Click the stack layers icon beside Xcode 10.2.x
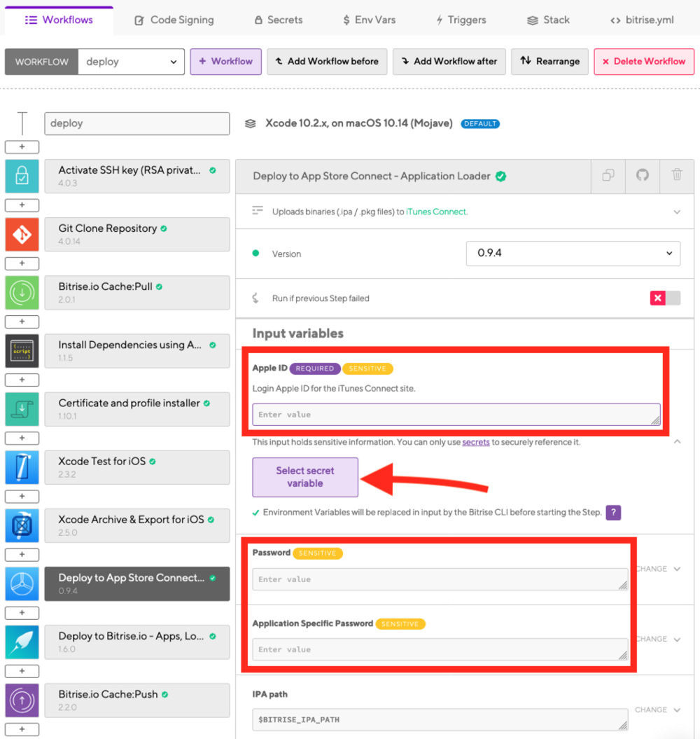This screenshot has width=700, height=739. pyautogui.click(x=250, y=123)
